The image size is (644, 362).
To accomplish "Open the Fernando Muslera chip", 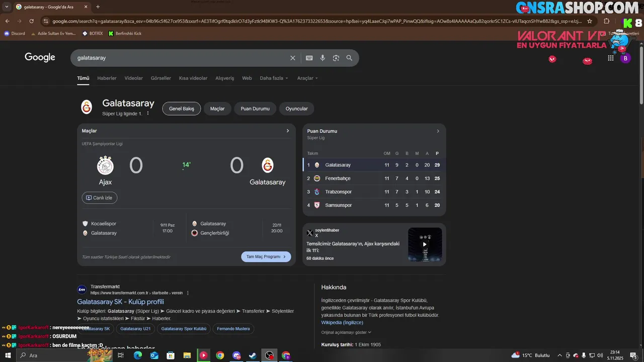I will click(x=233, y=329).
